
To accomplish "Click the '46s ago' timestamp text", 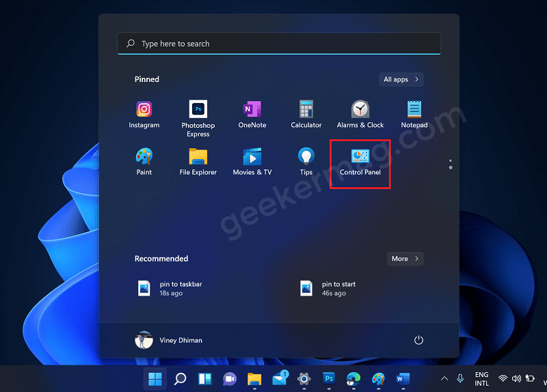I will click(334, 294).
